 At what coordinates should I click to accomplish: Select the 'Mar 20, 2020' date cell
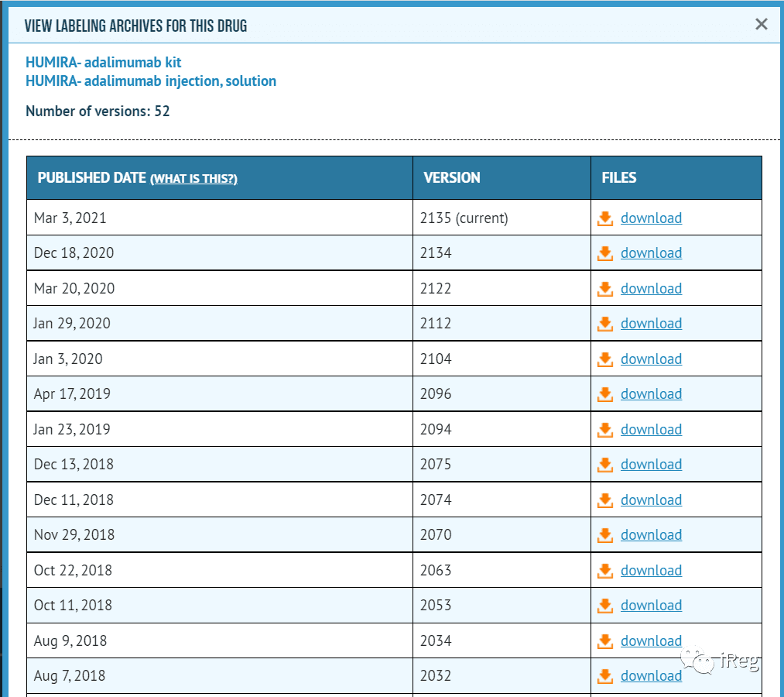220,288
